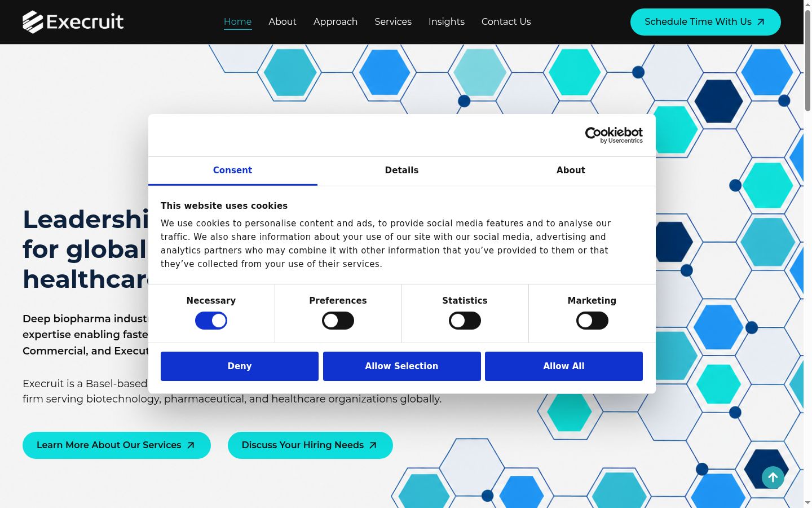The width and height of the screenshot is (812, 508).
Task: Enable the Preferences cookies switch
Action: [x=338, y=321]
